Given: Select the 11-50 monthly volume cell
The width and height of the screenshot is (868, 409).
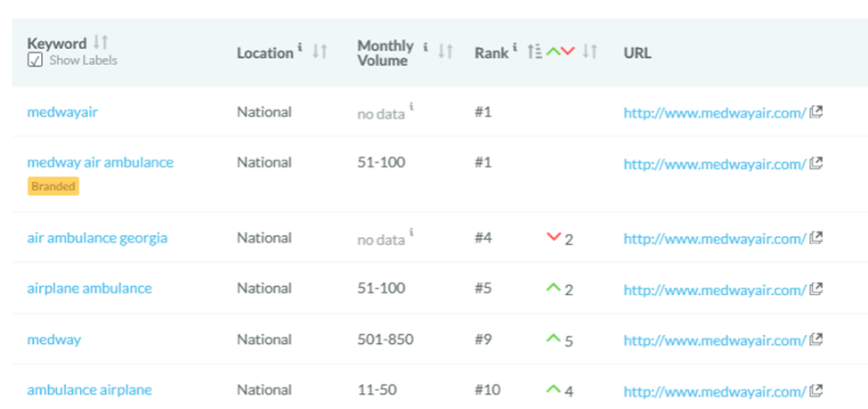Looking at the screenshot, I should click(377, 389).
